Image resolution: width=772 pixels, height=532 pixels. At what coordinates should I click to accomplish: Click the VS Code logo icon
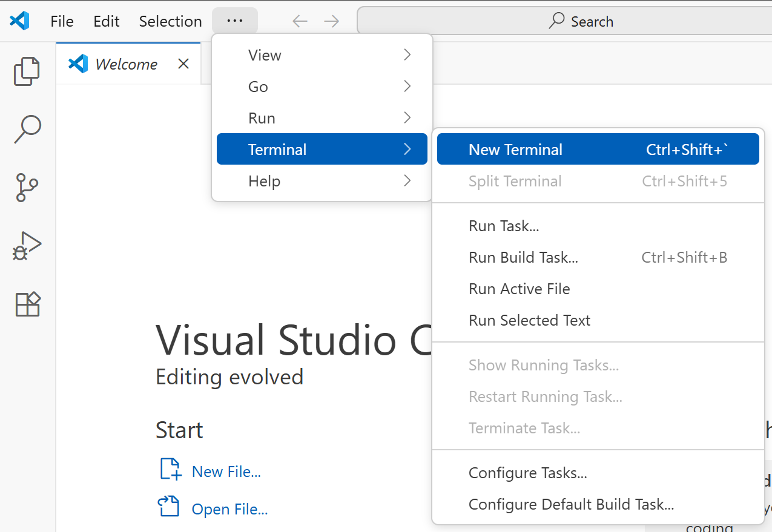(x=19, y=21)
